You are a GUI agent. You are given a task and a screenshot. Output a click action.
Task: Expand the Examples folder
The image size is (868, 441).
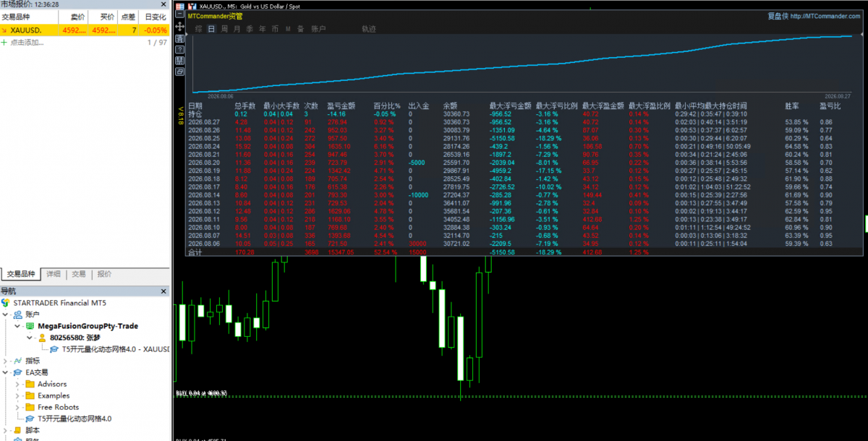(x=17, y=395)
